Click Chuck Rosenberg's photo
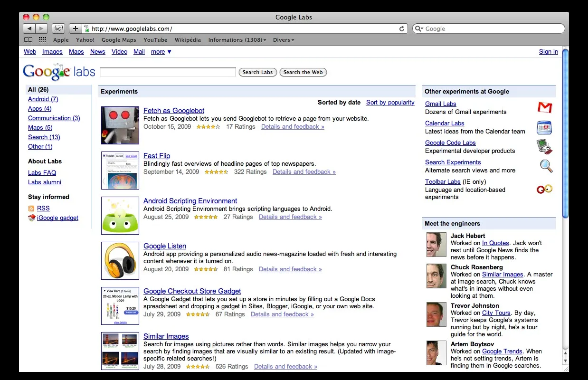This screenshot has height=380, width=588. coord(436,276)
